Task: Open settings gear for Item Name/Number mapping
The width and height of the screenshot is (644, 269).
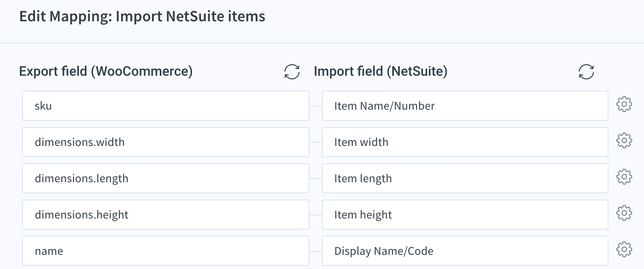Action: click(x=624, y=105)
